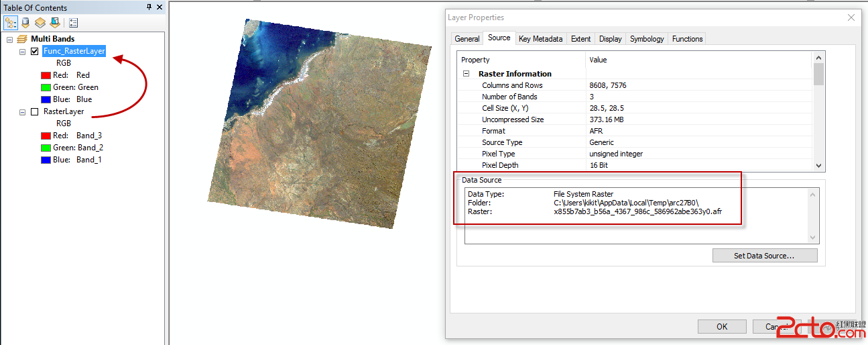
Task: Check the RasterLayer visibility checkbox
Action: tap(34, 111)
